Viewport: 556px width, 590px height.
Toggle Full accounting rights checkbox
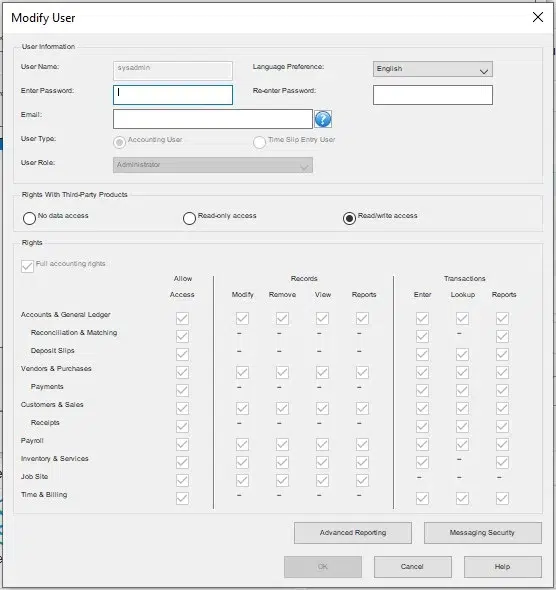[x=27, y=266]
